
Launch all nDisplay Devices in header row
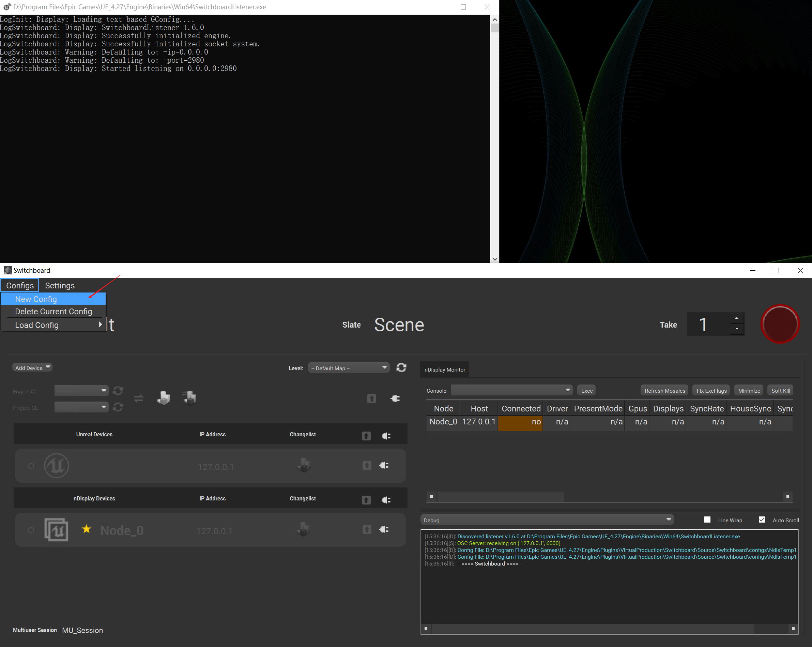point(366,500)
